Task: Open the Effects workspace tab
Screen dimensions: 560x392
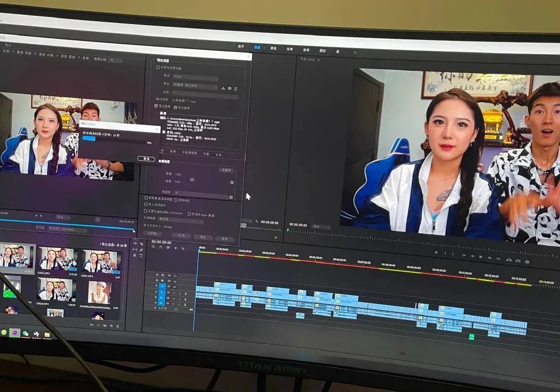Action: pos(290,49)
